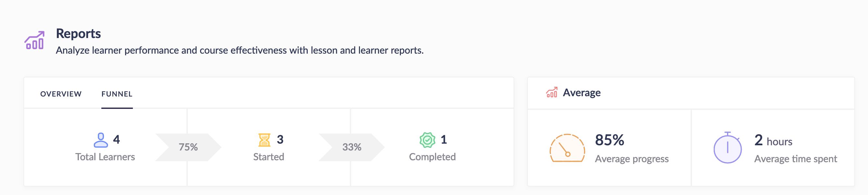Click the green Completed badge icon
868x195 pixels.
[427, 140]
